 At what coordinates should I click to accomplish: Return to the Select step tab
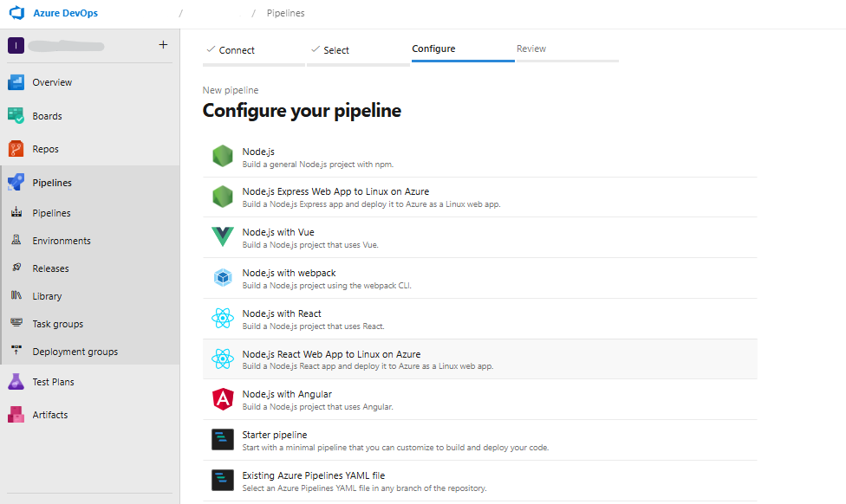[x=336, y=50]
